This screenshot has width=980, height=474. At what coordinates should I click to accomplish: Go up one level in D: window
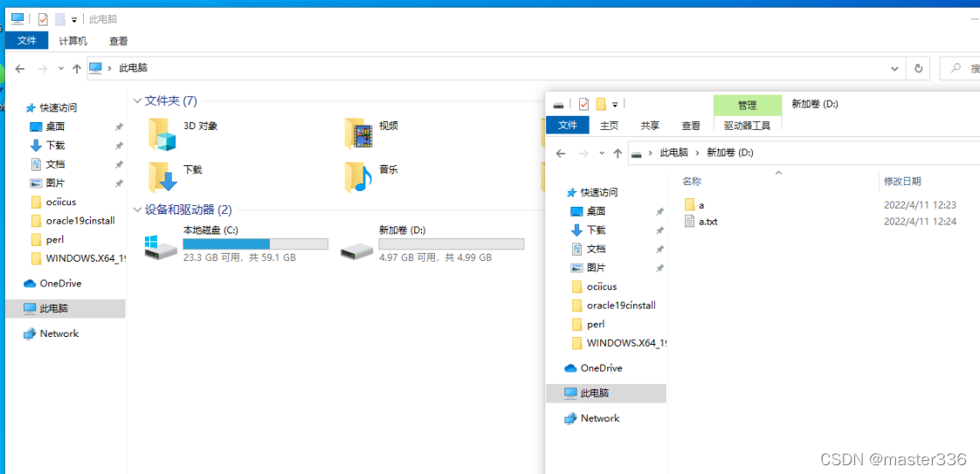tap(618, 153)
